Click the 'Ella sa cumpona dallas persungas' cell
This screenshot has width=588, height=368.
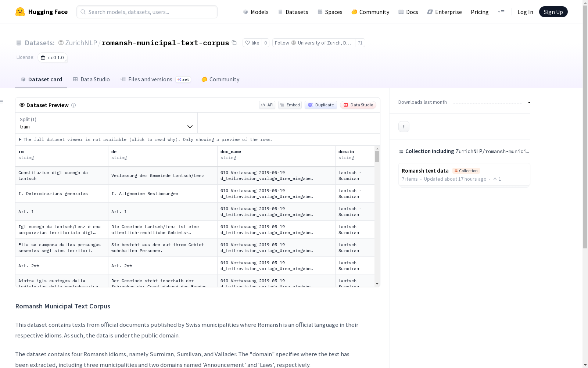click(x=62, y=248)
